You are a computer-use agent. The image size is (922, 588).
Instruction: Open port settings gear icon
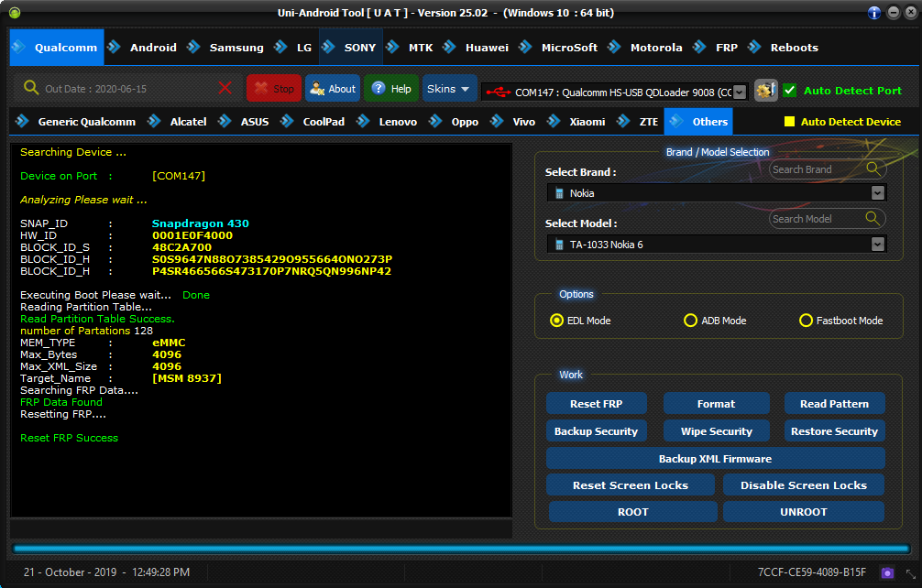(x=765, y=91)
